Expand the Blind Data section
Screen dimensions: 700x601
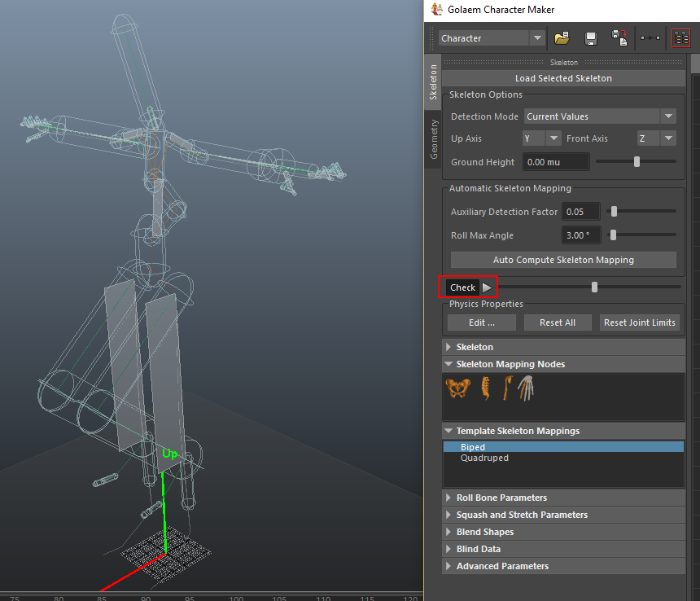(x=563, y=549)
